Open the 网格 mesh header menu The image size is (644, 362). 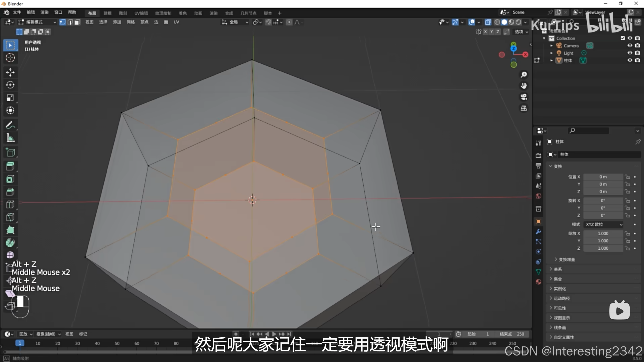[x=130, y=22]
